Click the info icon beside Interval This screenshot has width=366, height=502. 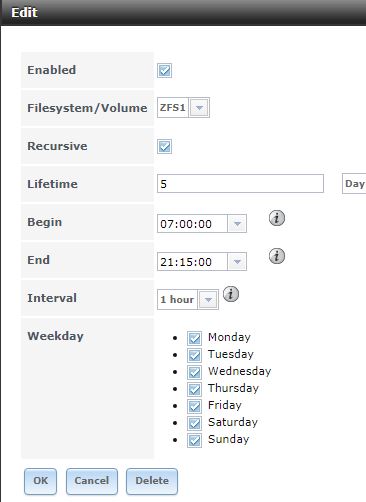coord(231,294)
